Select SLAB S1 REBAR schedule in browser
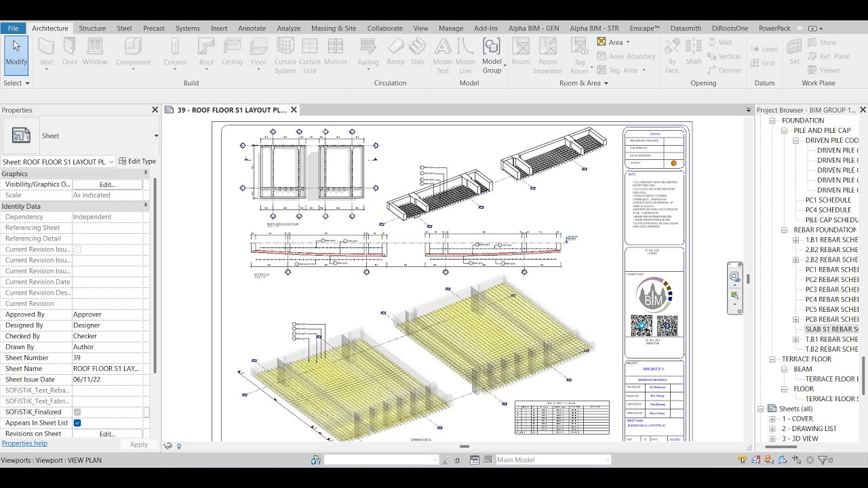This screenshot has height=488, width=868. coord(831,329)
